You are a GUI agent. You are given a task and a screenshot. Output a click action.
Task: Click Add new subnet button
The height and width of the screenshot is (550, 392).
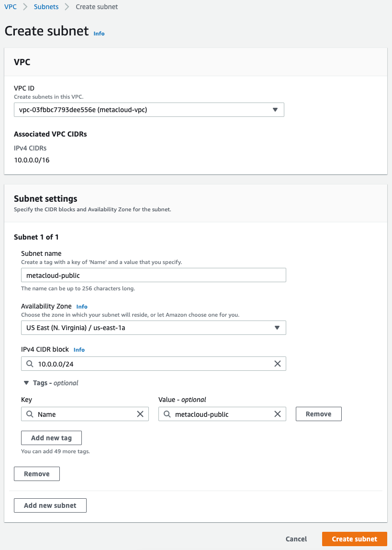[50, 505]
